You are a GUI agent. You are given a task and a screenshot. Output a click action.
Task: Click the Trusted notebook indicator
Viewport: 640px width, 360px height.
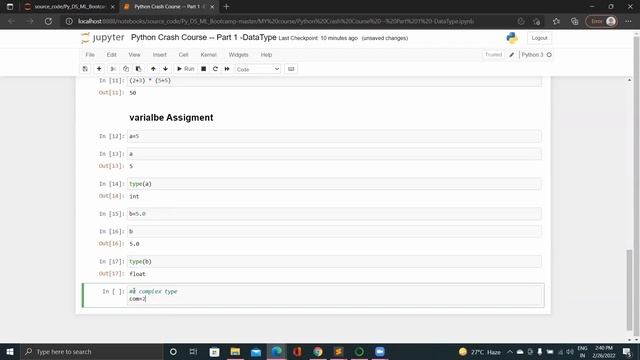coord(493,55)
